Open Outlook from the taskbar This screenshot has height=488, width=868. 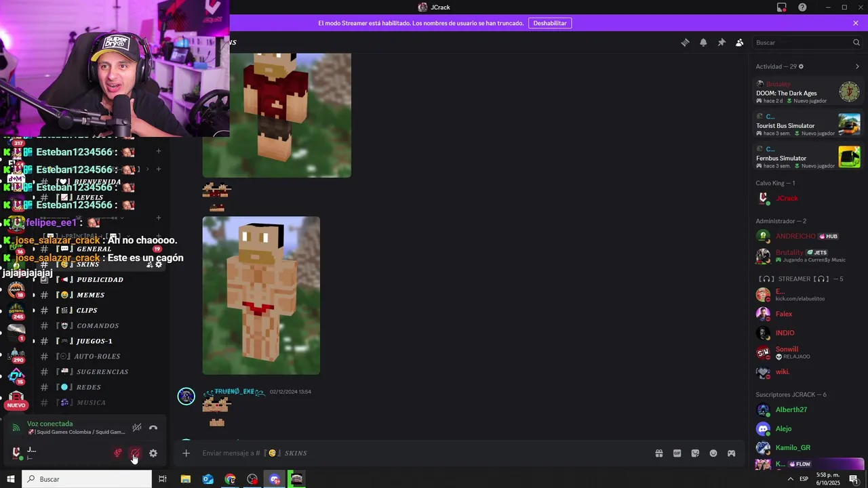[x=208, y=479]
